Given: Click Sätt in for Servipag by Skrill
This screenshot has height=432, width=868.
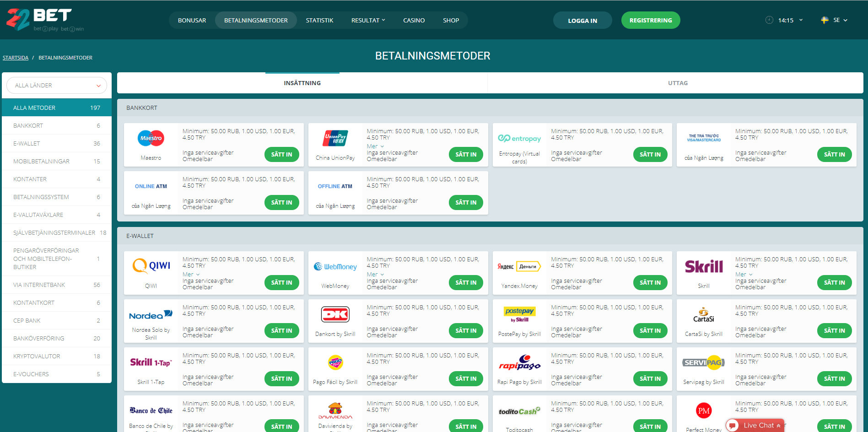Looking at the screenshot, I should pos(835,378).
